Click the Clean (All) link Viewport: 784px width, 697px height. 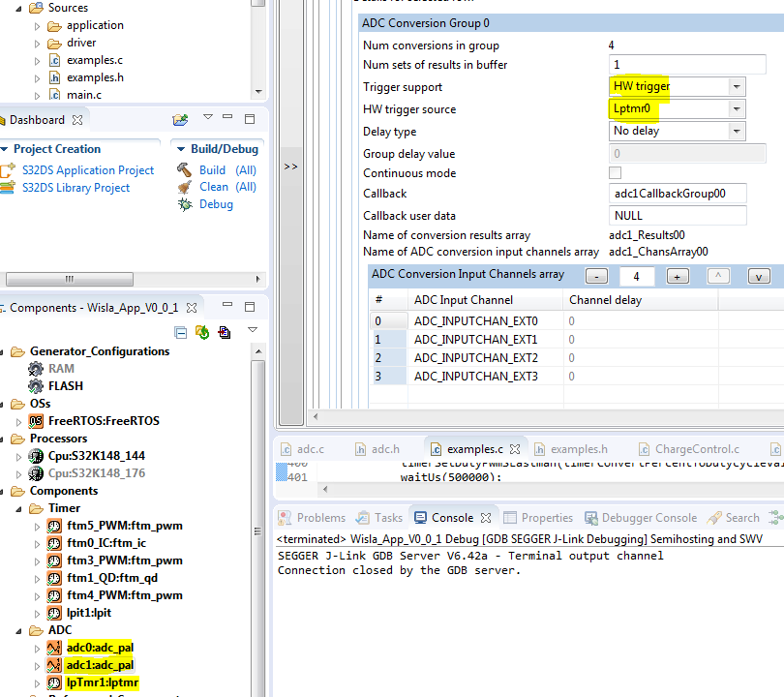tap(227, 187)
